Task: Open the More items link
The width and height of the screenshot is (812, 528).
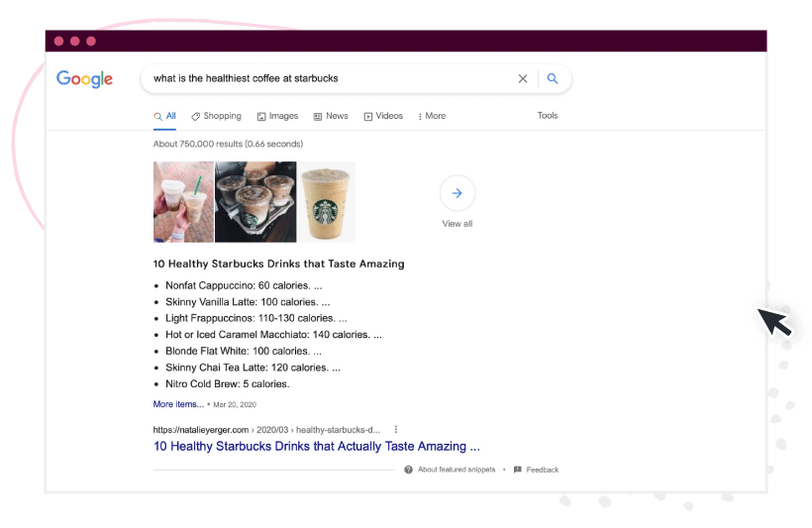Action: coord(178,404)
